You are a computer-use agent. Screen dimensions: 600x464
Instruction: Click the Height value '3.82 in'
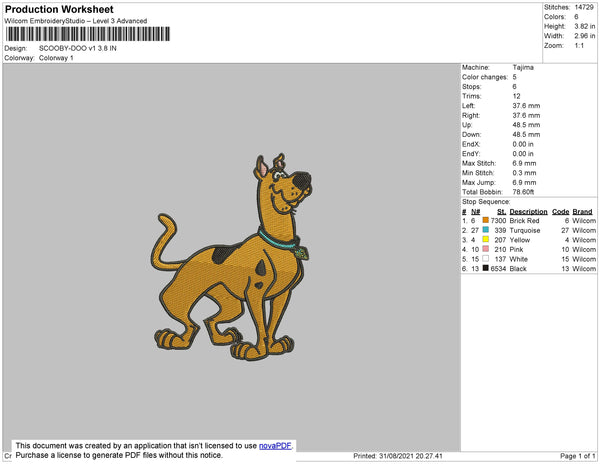[585, 26]
